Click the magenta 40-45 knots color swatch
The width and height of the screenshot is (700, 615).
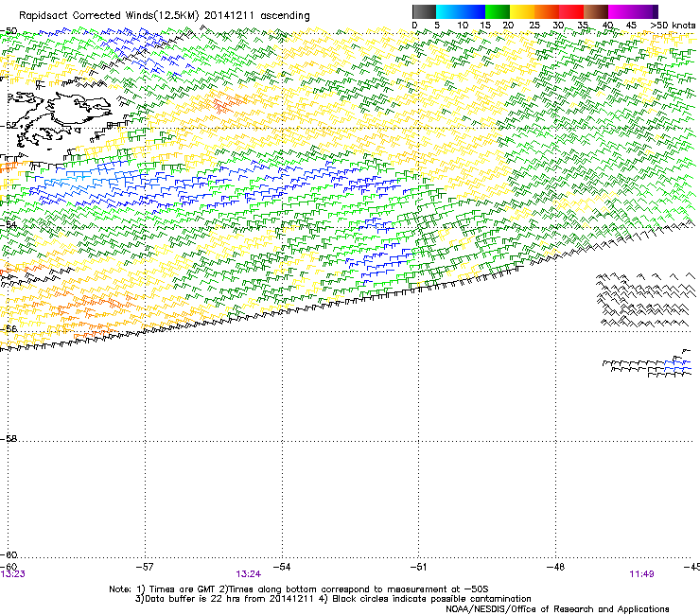621,11
